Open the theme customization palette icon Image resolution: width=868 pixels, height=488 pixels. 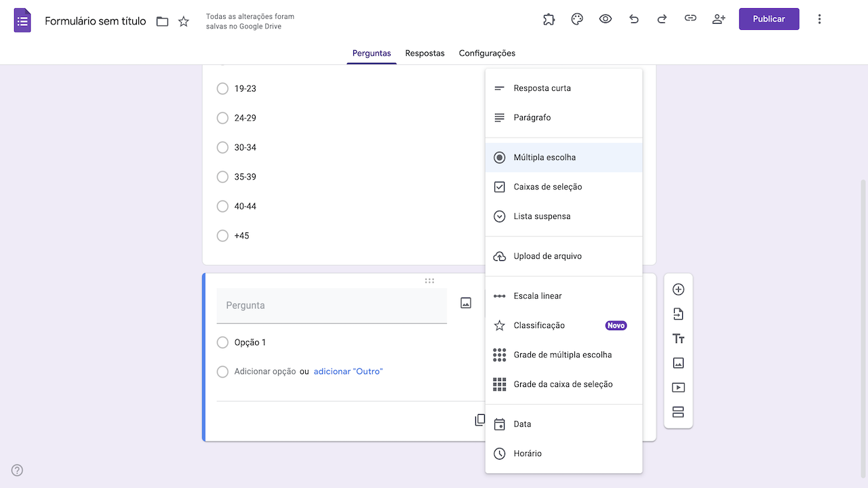[x=577, y=19]
